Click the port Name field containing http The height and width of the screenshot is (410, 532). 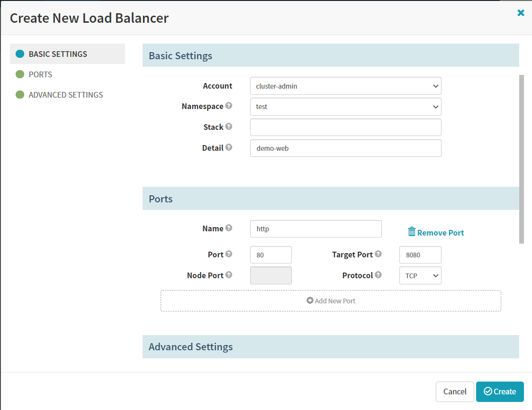316,229
